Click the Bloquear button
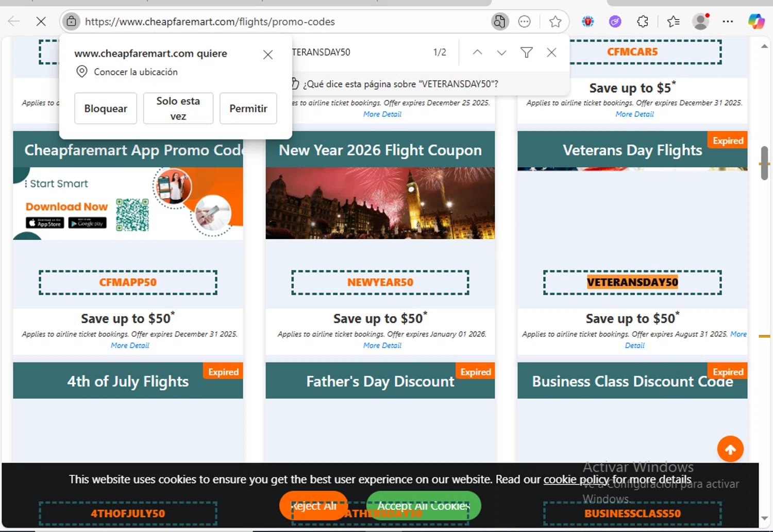 pos(106,108)
